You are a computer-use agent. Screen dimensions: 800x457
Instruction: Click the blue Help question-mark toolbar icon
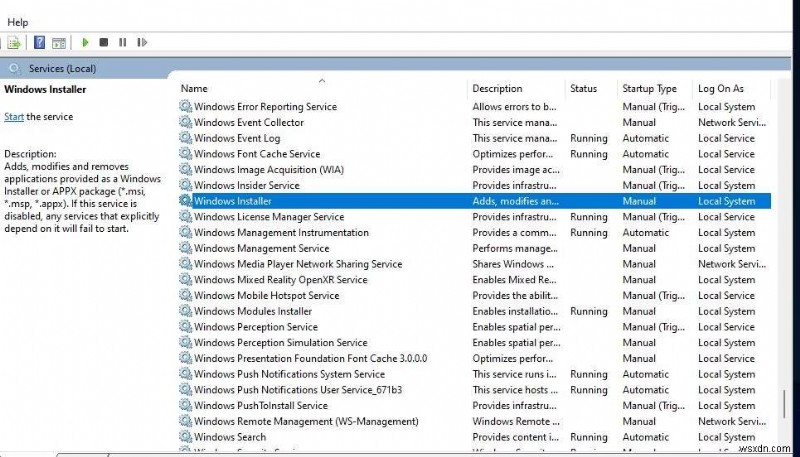39,42
